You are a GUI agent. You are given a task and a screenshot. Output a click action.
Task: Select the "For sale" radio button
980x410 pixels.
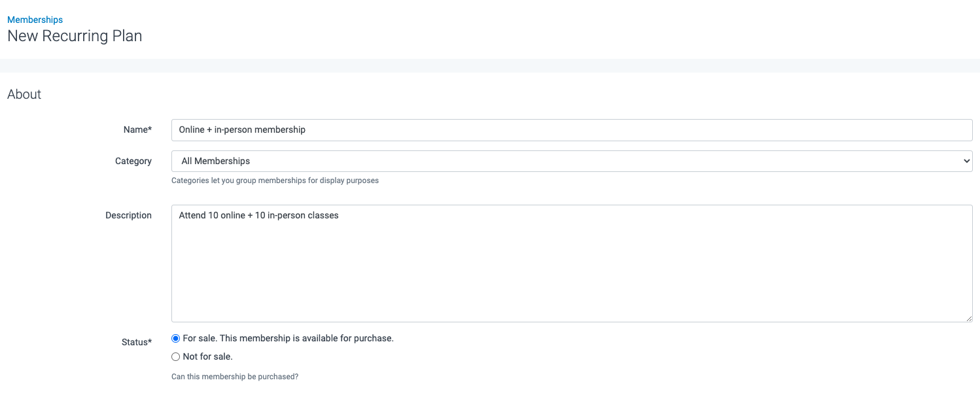[x=175, y=338]
